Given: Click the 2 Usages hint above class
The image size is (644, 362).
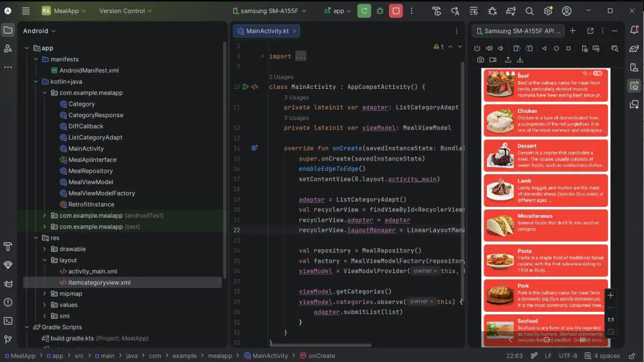Looking at the screenshot, I should 281,77.
